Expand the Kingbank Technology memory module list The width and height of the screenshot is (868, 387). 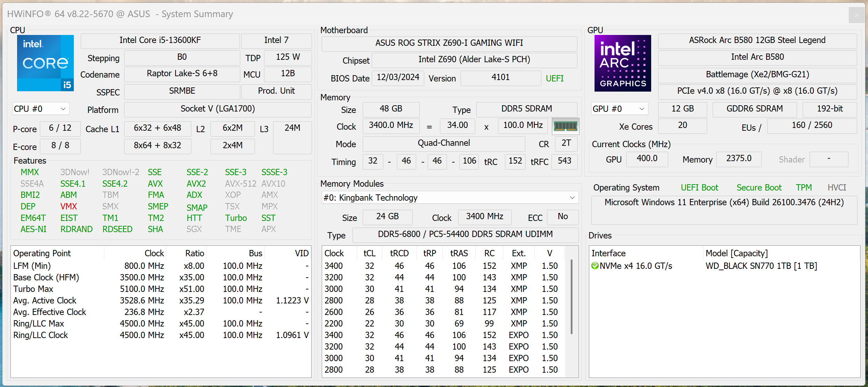tap(449, 198)
